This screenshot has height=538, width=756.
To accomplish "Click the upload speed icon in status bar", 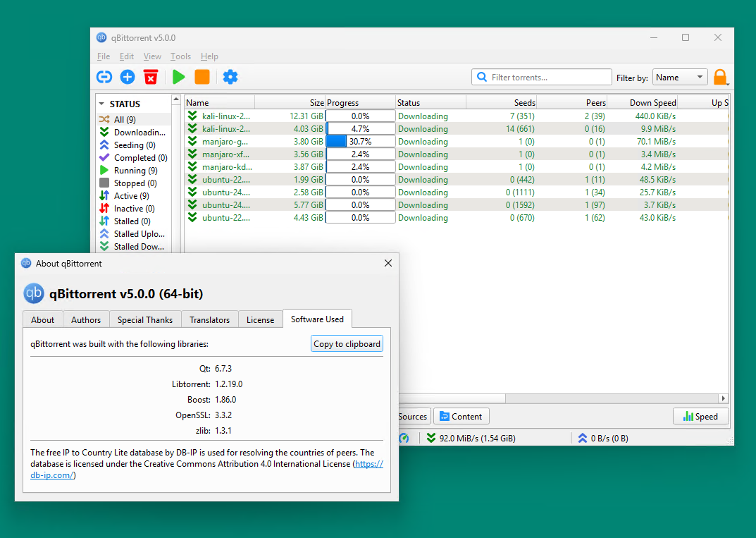I will coord(583,438).
